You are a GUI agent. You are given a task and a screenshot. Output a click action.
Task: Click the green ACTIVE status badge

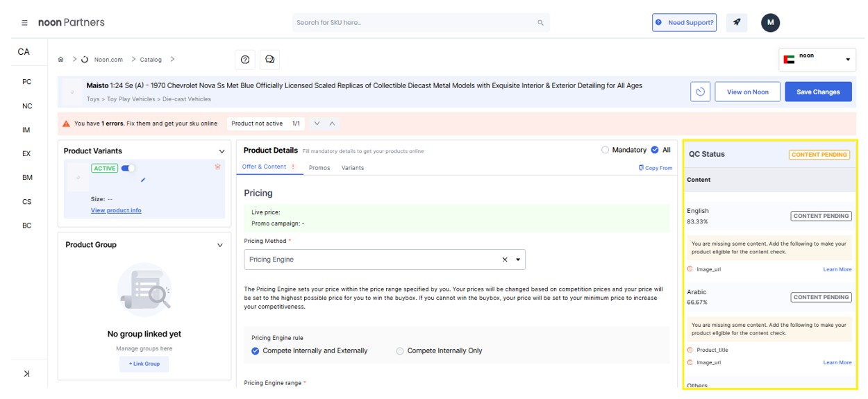point(104,168)
